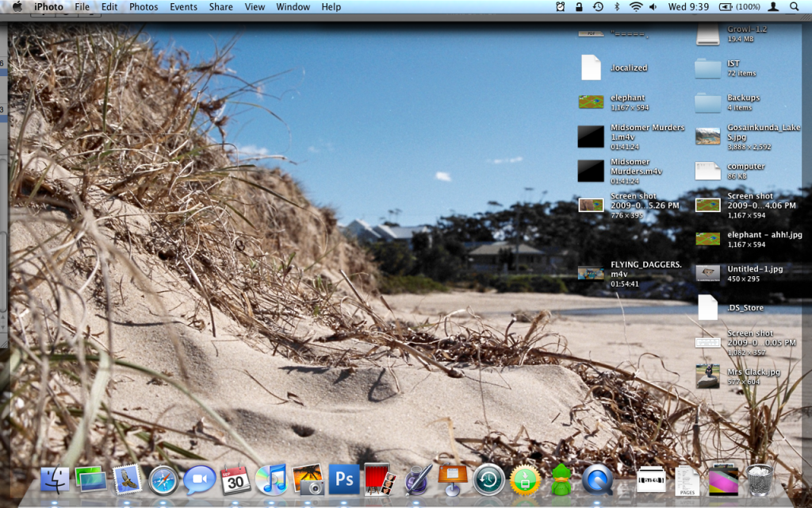Select elephant - ahh!.jpg file
812x508 pixels.
coord(707,239)
